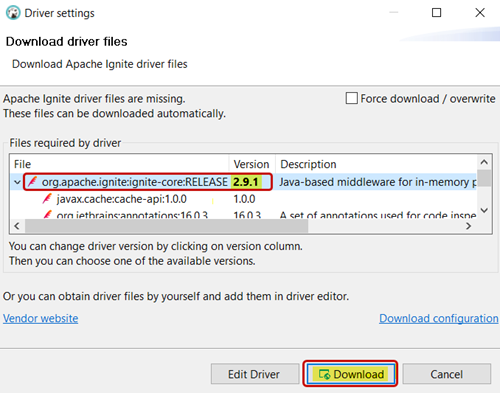This screenshot has height=393, width=500.
Task: Select org.jetbrains:annotations:16.0.3 row
Action: [243, 214]
